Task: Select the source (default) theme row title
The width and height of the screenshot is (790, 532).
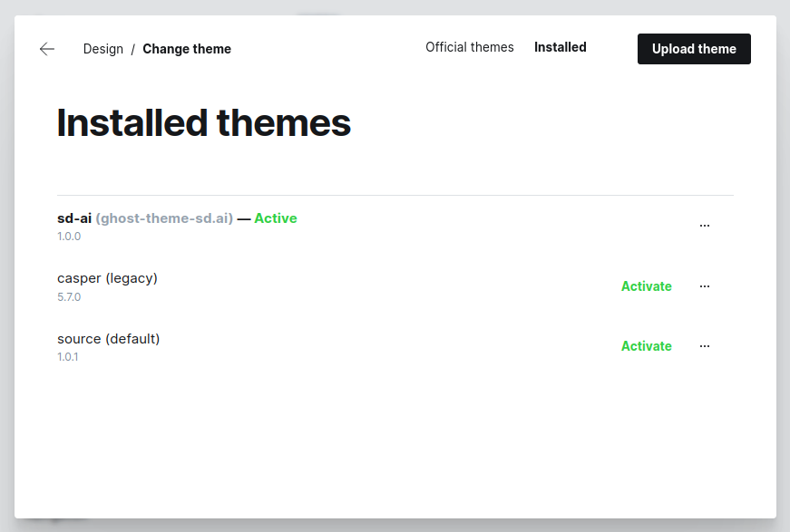Action: 108,339
